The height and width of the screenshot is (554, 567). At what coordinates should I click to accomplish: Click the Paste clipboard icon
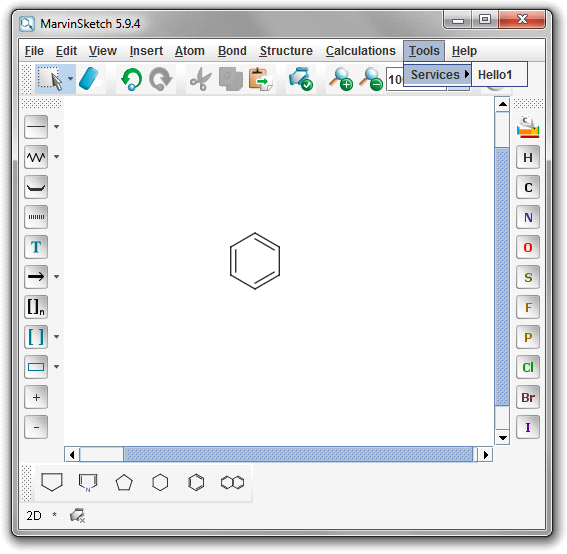260,79
